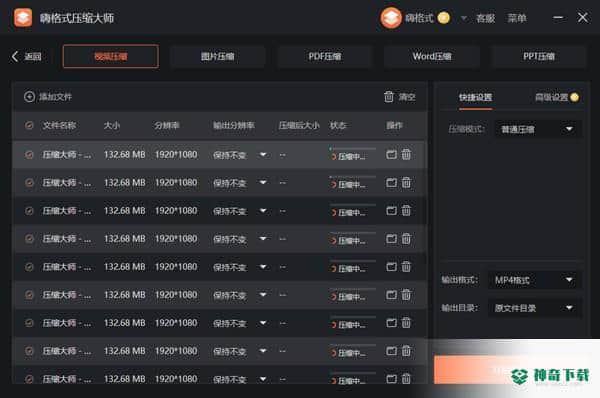This screenshot has height=398, width=600.
Task: Open output folder for the second file row
Action: [x=391, y=183]
